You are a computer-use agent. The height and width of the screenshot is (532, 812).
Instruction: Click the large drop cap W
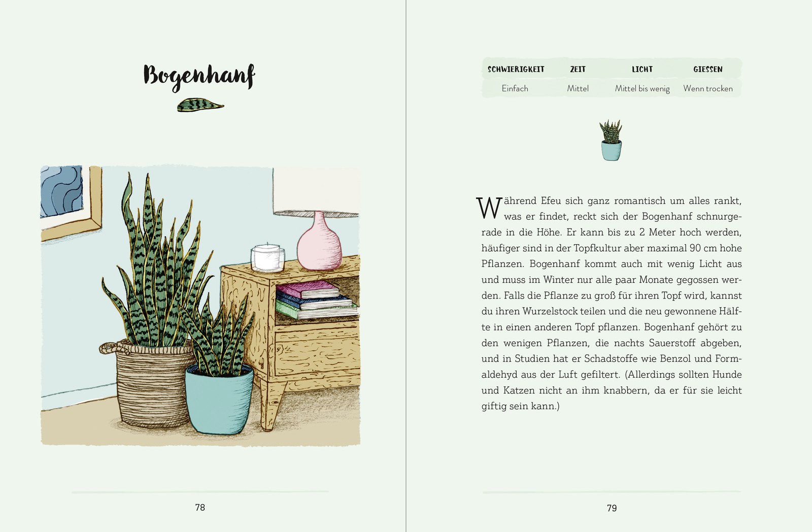point(489,208)
